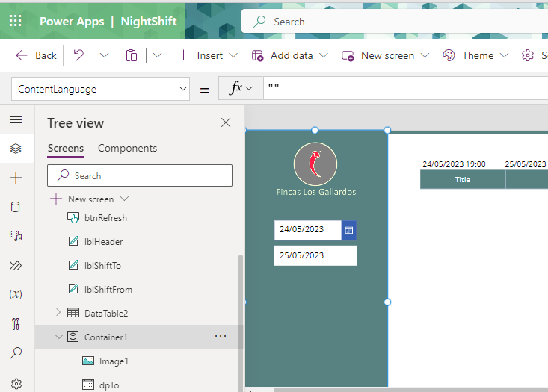
Task: Collapse the Container1 node
Action: 59,337
